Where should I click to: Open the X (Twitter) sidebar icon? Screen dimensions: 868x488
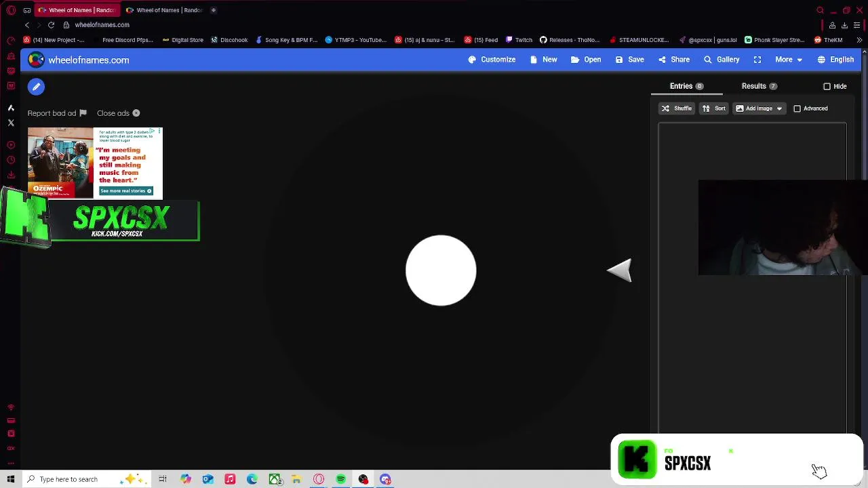point(11,123)
